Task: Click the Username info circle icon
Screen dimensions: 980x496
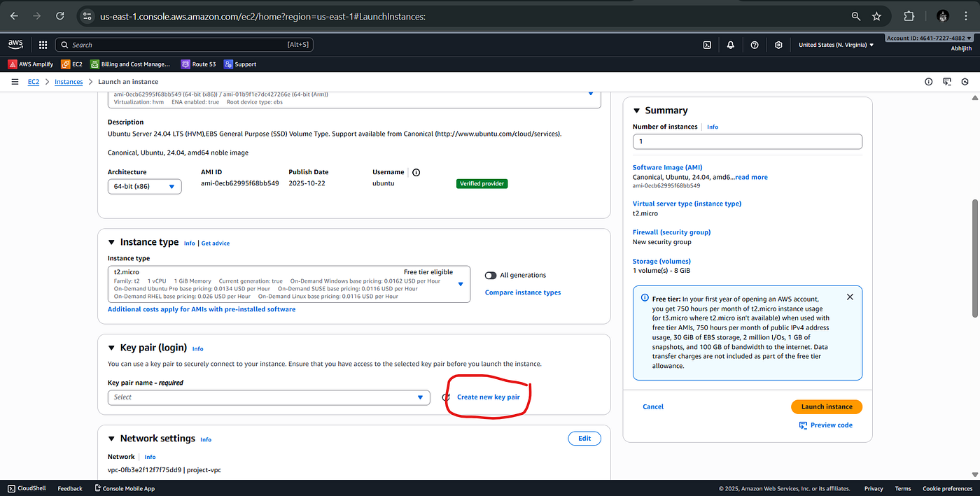Action: point(416,172)
